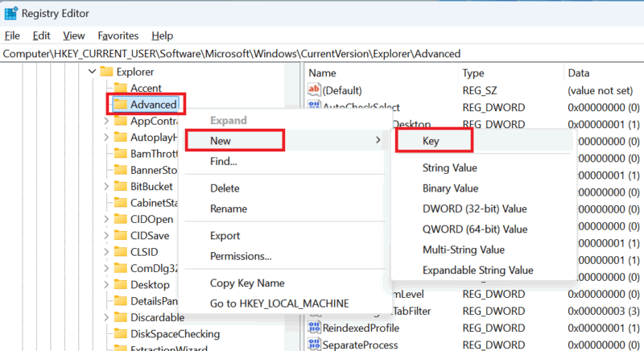Open the File menu

12,35
